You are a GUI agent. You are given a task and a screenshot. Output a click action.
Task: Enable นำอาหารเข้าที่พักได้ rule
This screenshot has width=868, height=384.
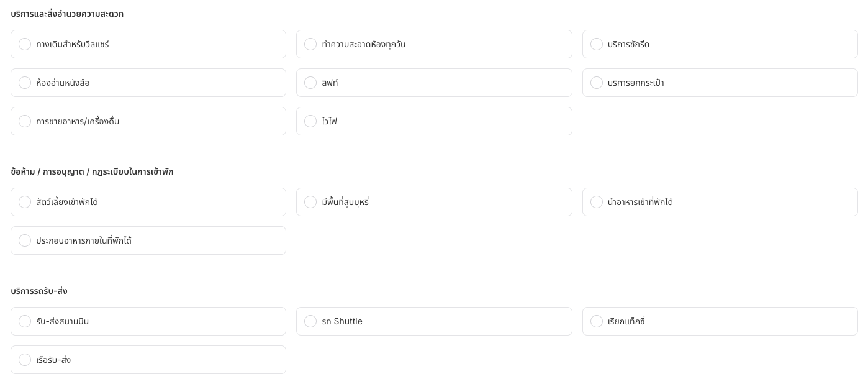[x=597, y=202]
